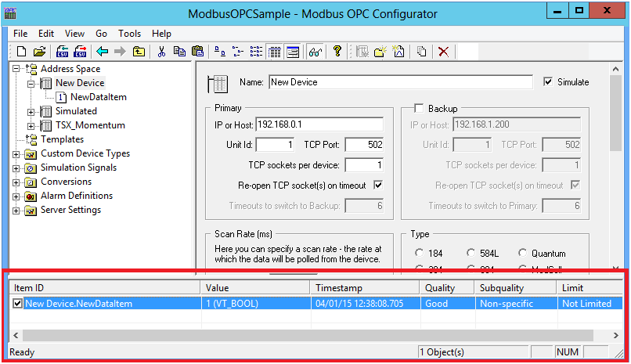Screen dimensions: 631x364
Task: Select the Templates tree node
Action: click(63, 139)
